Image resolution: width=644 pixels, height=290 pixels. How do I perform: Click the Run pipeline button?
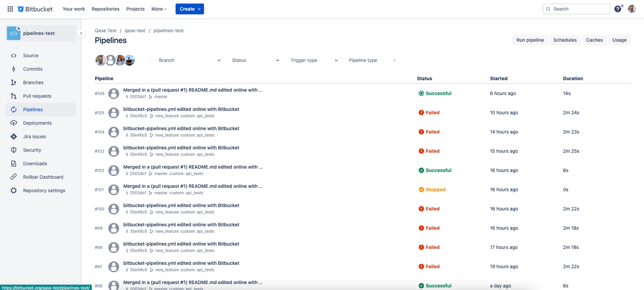tap(530, 40)
